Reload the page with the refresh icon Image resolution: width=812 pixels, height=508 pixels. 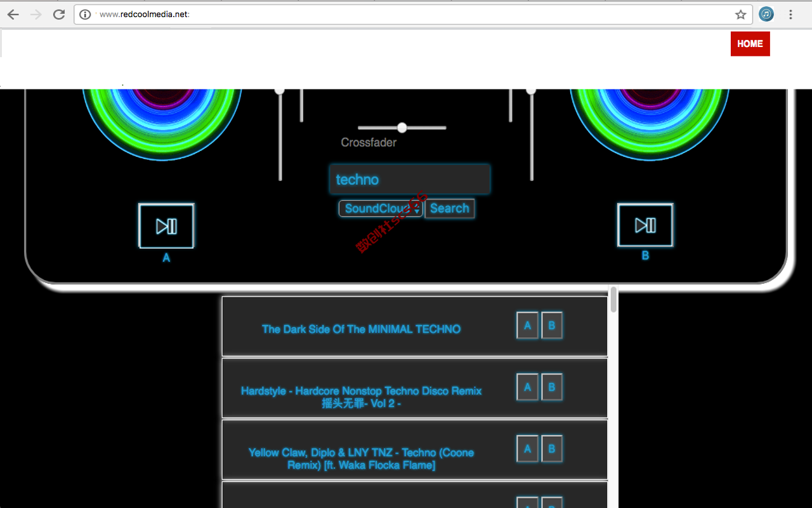click(x=59, y=15)
